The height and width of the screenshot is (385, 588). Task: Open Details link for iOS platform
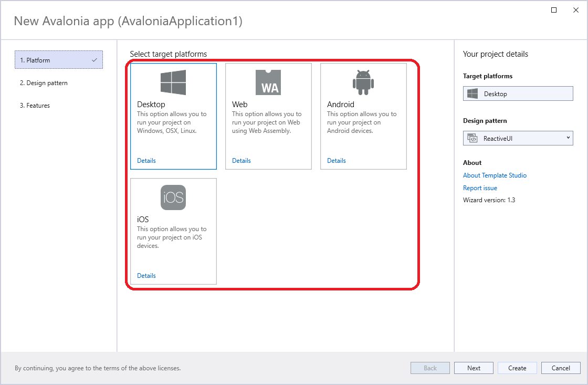pos(146,275)
